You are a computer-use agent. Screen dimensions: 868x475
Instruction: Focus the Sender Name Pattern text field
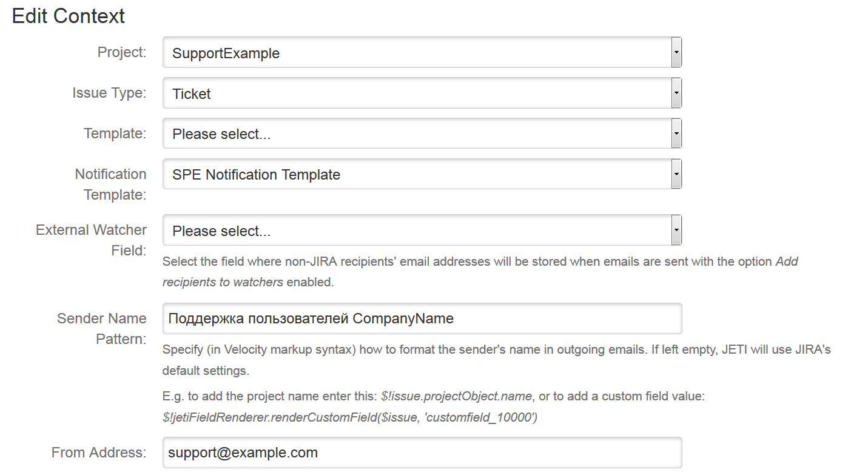tap(422, 318)
